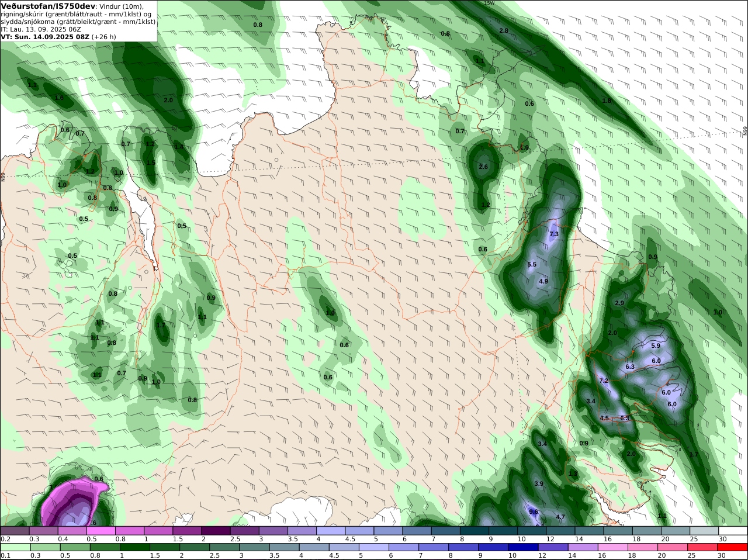Image resolution: width=748 pixels, height=560 pixels.
Task: Click the 7.2 precipitation value
Action: (x=604, y=381)
